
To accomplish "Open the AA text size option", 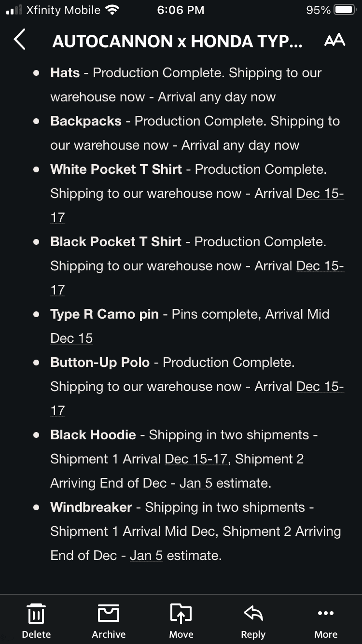I will [334, 41].
